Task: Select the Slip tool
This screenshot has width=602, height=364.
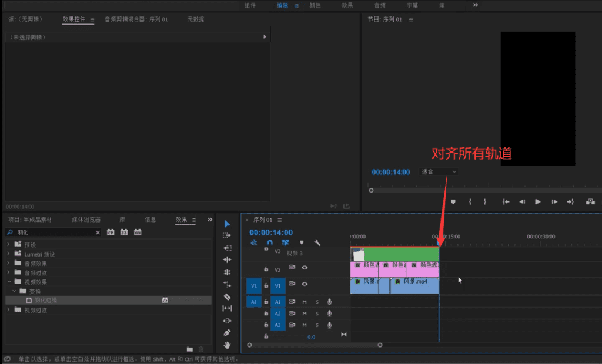Action: click(227, 308)
